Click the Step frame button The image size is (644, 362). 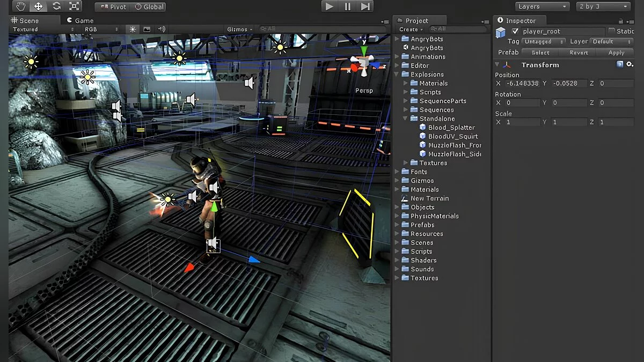tap(365, 6)
